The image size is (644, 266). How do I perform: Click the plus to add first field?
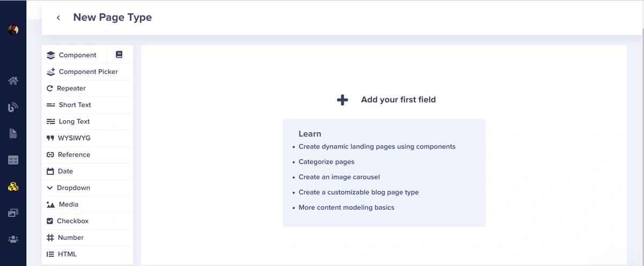(x=342, y=100)
